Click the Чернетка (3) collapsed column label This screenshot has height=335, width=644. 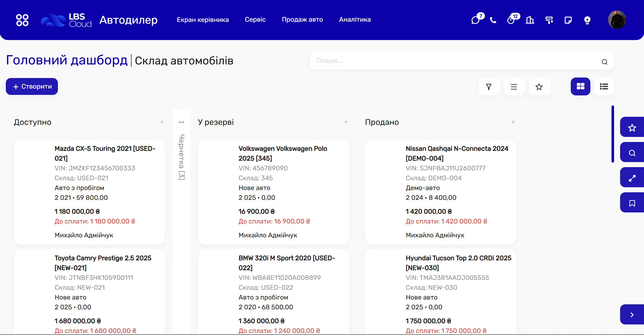[x=182, y=157]
